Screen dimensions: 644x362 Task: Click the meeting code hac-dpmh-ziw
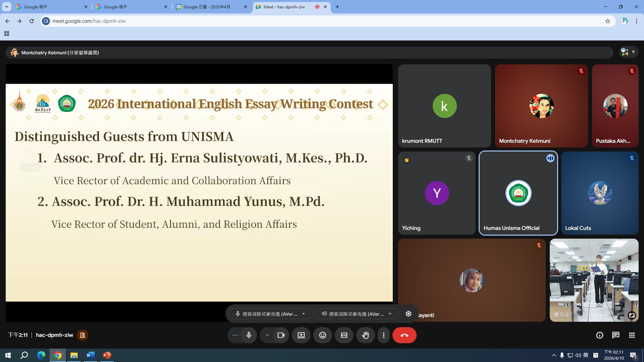click(x=54, y=335)
